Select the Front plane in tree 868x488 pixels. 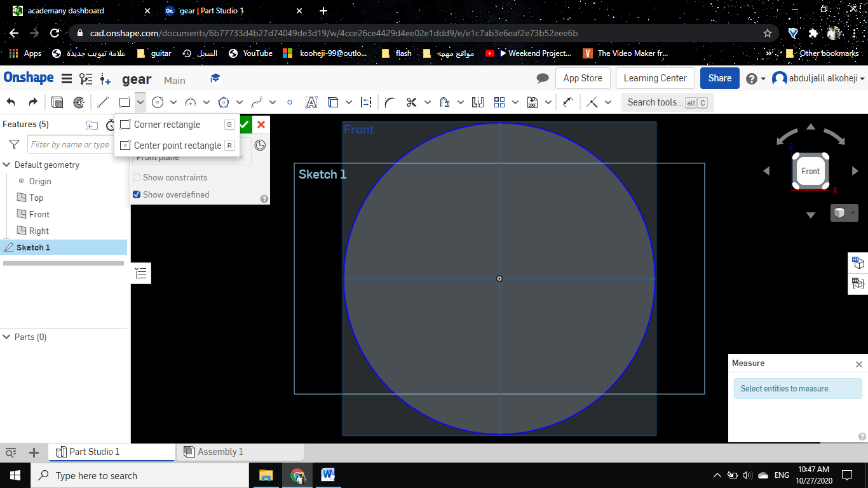click(x=39, y=215)
